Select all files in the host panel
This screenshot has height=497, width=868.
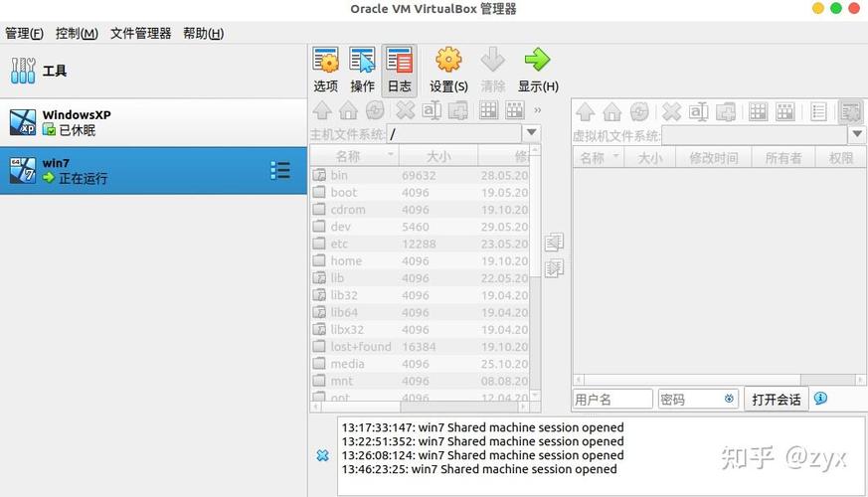(488, 110)
